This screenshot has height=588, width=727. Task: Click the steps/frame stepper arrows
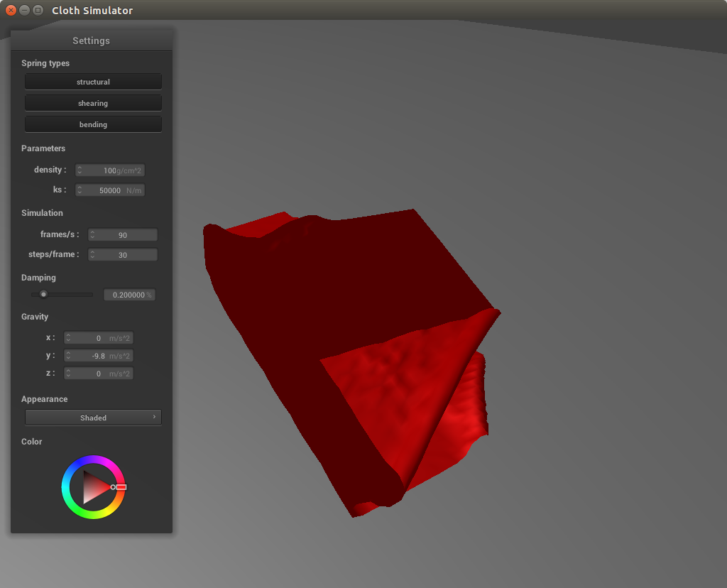pos(93,255)
